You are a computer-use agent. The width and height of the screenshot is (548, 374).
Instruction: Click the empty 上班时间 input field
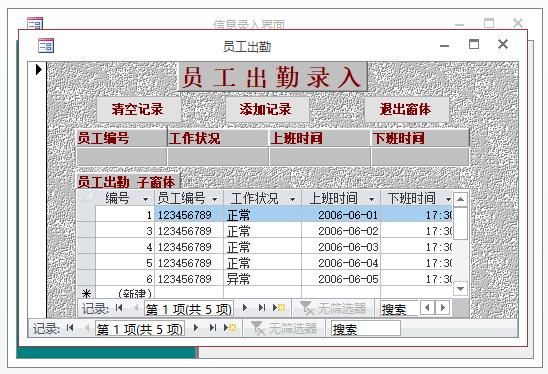point(320,156)
